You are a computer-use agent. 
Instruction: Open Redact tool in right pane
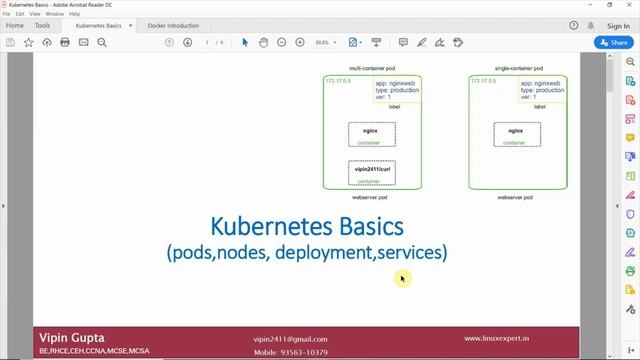tap(630, 195)
